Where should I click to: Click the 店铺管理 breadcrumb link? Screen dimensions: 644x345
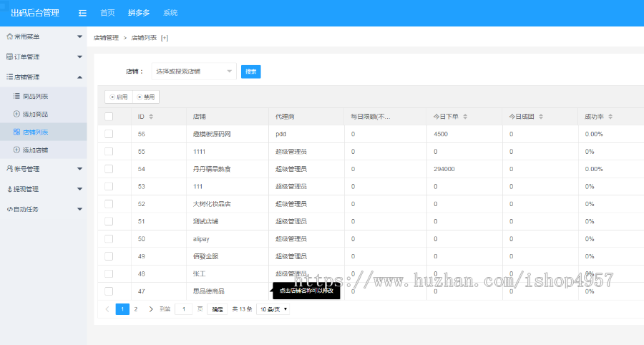[x=106, y=38]
